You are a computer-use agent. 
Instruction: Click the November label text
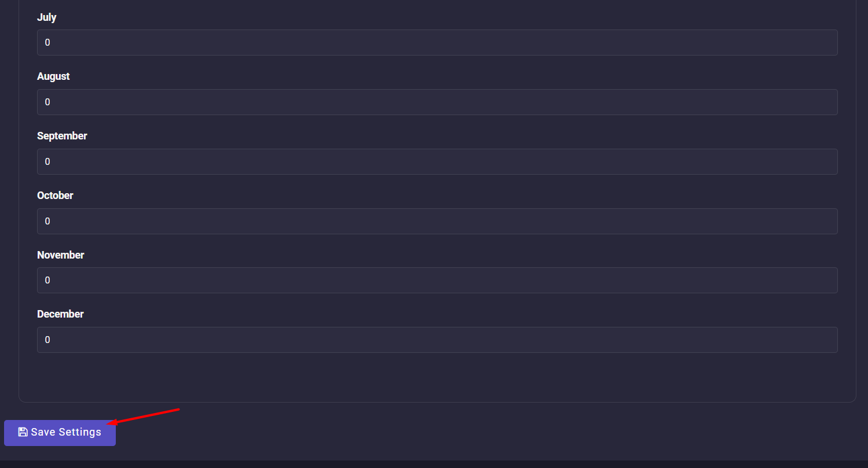click(x=61, y=255)
